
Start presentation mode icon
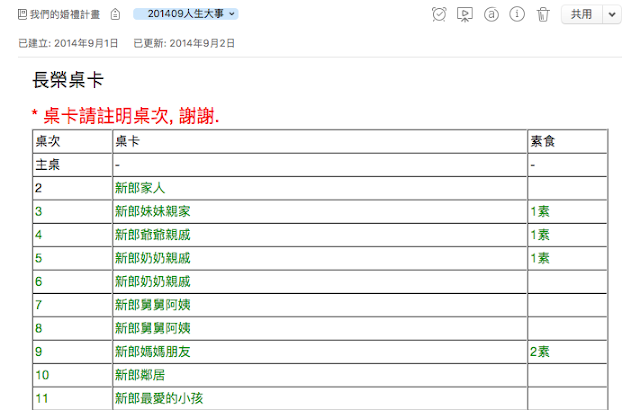465,14
